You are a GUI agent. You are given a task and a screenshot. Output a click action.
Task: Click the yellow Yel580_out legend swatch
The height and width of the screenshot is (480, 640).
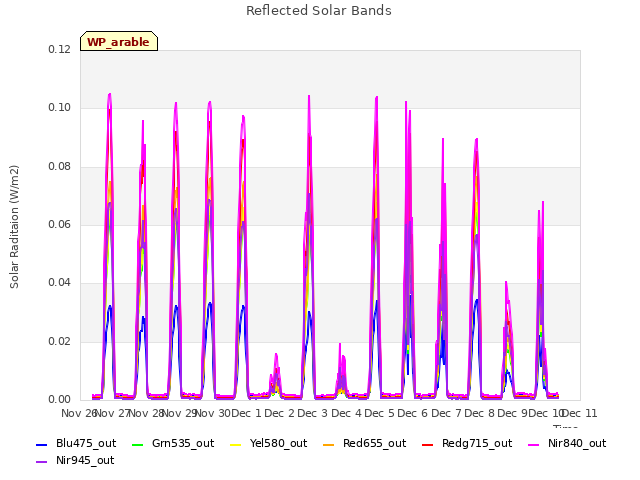tap(236, 444)
